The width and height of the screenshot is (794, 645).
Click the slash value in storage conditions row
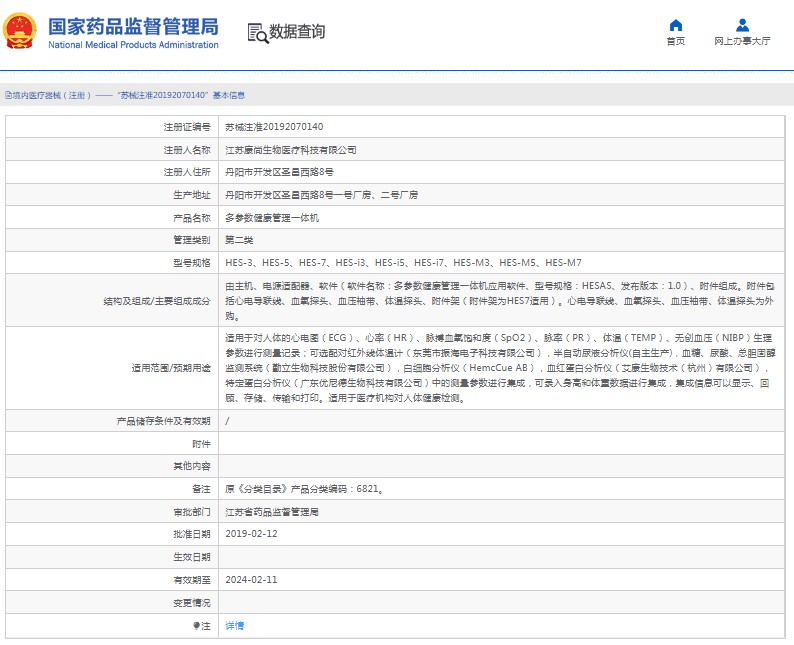[x=227, y=421]
